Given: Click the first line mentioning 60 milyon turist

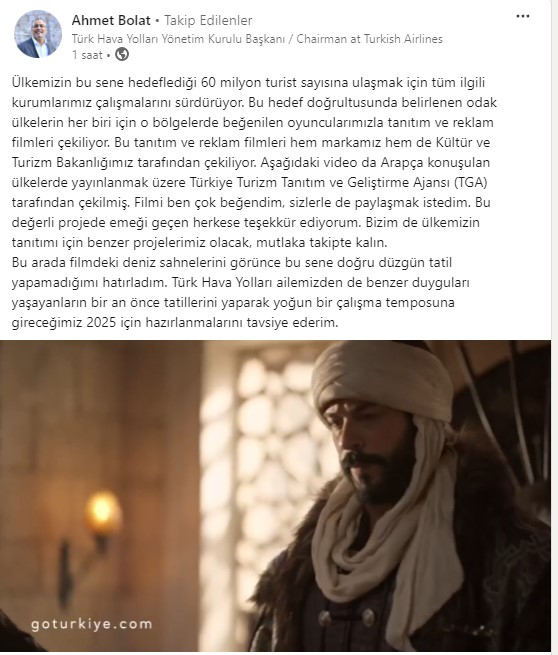Looking at the screenshot, I should click(248, 82).
